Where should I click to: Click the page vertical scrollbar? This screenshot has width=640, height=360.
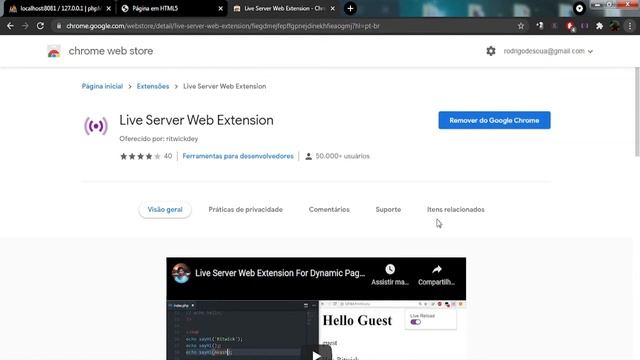[637, 112]
